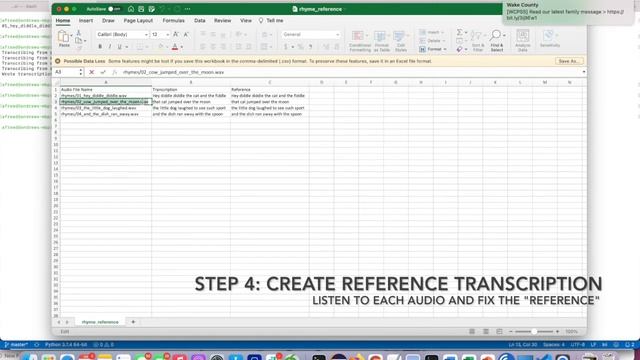Click the Paste clipboard icon
640x360 pixels.
pyautogui.click(x=63, y=37)
